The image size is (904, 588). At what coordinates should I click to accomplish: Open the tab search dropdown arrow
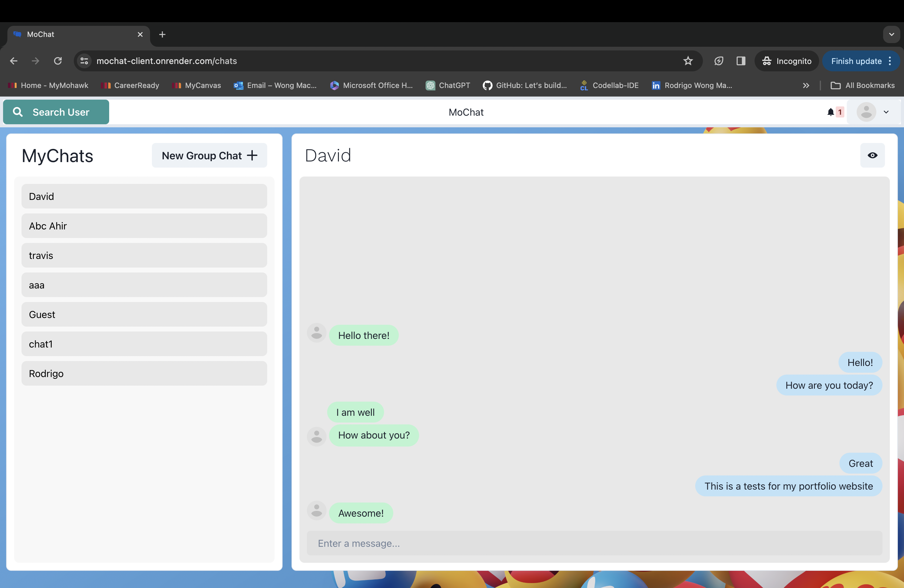coord(891,34)
